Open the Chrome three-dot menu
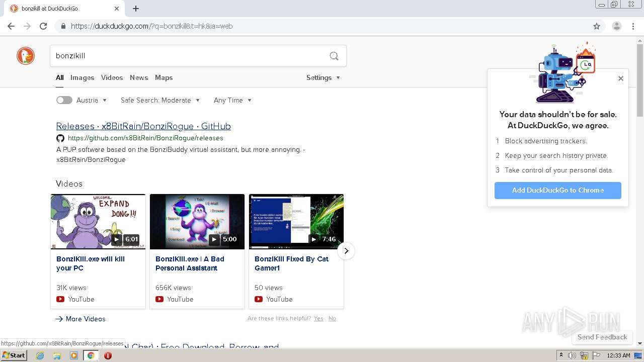Viewport: 644px width, 362px height. pyautogui.click(x=633, y=26)
